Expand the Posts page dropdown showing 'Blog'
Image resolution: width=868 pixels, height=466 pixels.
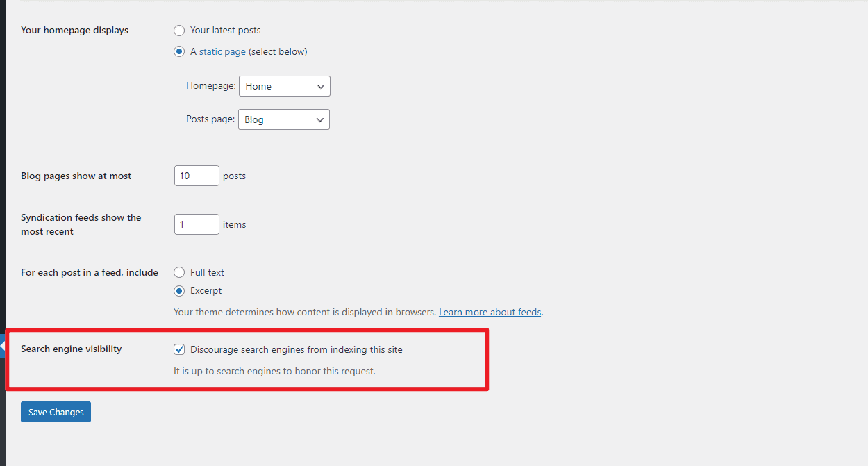(283, 120)
